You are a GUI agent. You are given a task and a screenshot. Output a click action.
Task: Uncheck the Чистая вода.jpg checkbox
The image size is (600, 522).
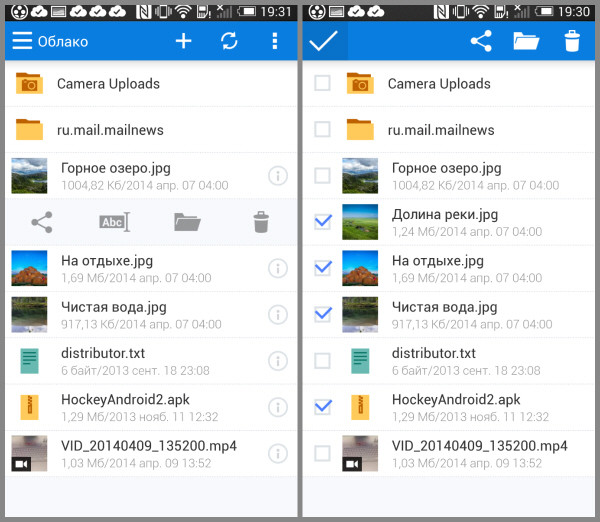(x=323, y=314)
